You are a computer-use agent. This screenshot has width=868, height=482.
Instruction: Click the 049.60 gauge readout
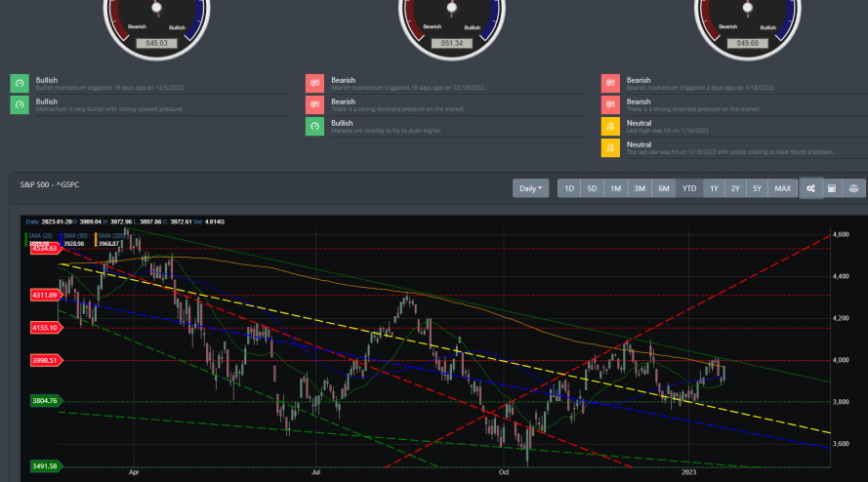747,43
